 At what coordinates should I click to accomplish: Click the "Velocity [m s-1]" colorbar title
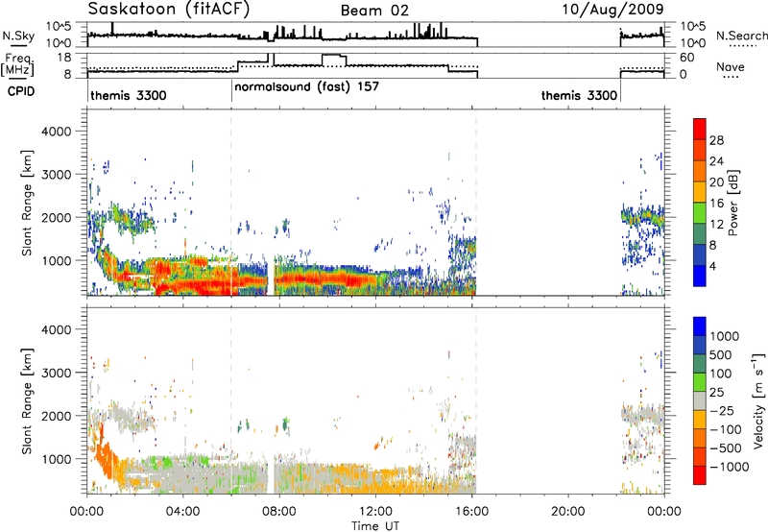(758, 400)
